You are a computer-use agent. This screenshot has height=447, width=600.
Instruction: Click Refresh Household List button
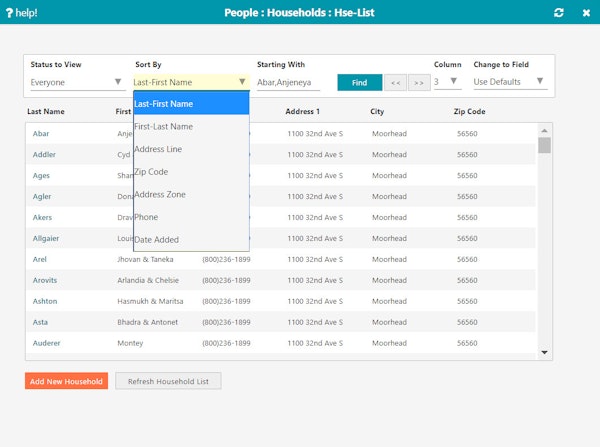tap(168, 381)
